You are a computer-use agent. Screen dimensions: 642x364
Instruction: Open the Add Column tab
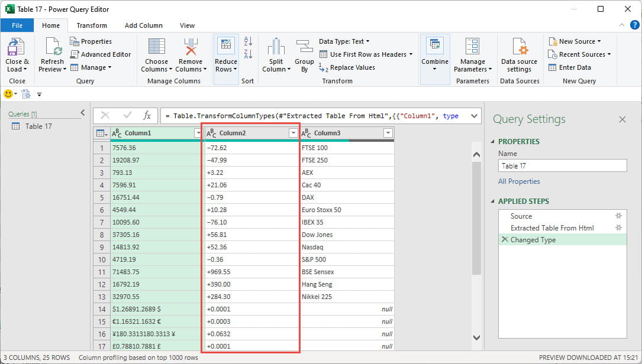point(143,25)
